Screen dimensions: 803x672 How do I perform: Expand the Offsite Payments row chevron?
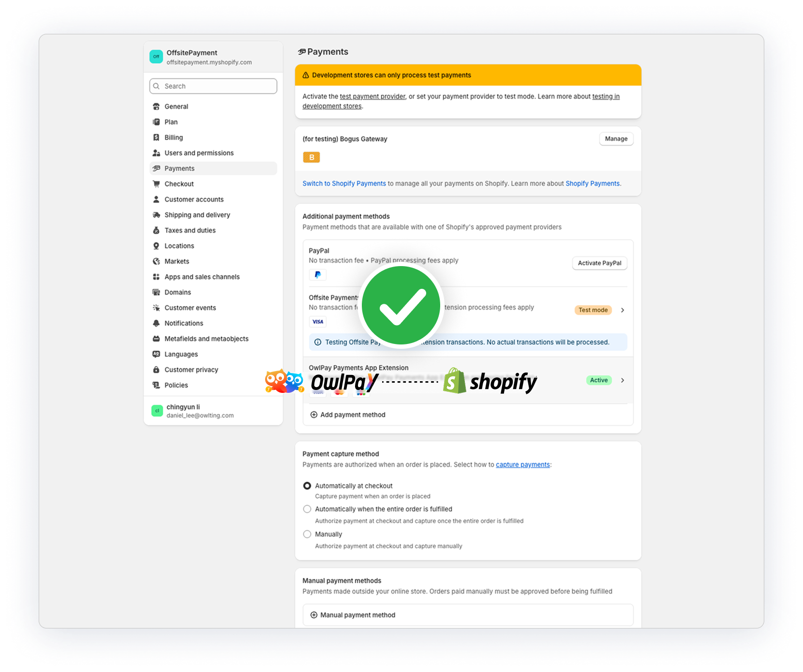(x=623, y=310)
